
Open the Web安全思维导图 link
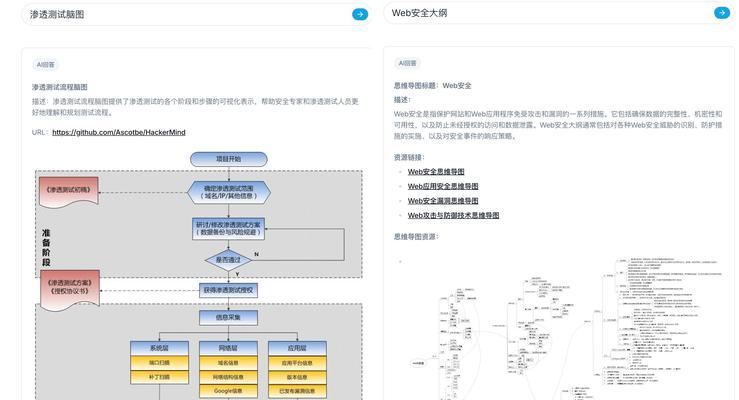coord(436,171)
